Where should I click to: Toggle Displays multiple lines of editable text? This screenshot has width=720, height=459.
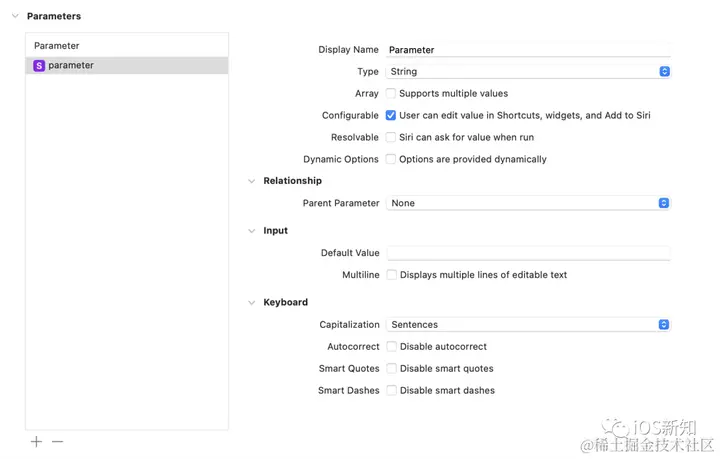pyautogui.click(x=392, y=275)
